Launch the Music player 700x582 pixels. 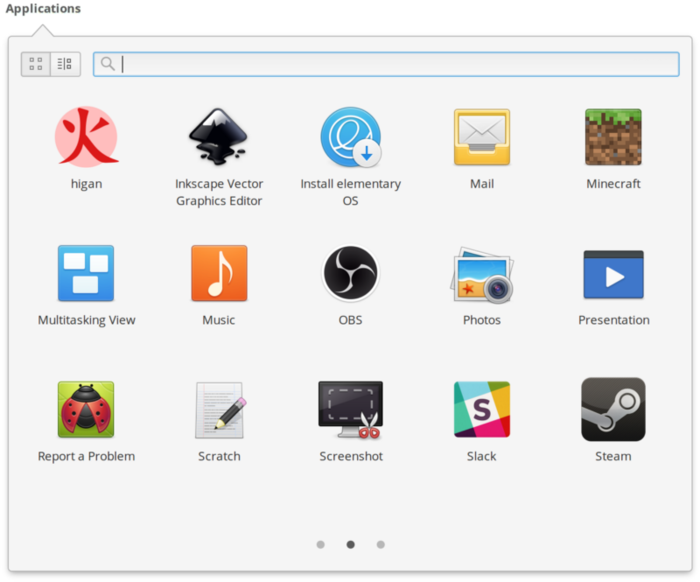tap(219, 273)
